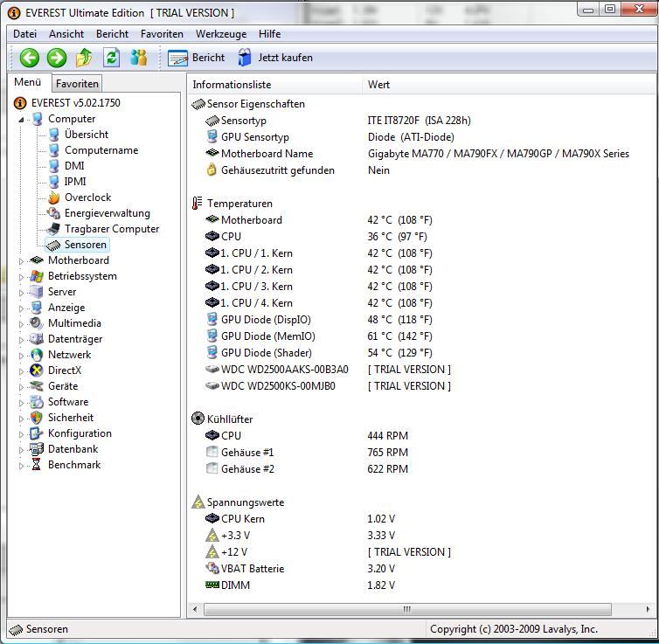Expand the Anzeige tree node

(x=21, y=308)
